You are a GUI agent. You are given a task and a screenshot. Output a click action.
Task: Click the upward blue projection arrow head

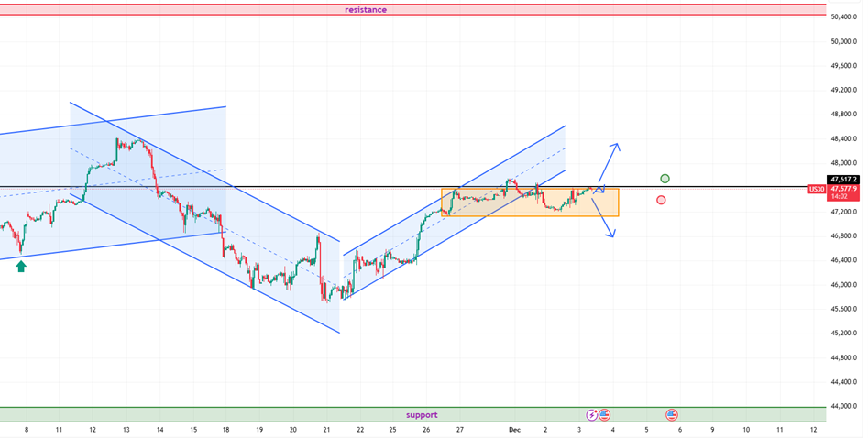tap(617, 146)
